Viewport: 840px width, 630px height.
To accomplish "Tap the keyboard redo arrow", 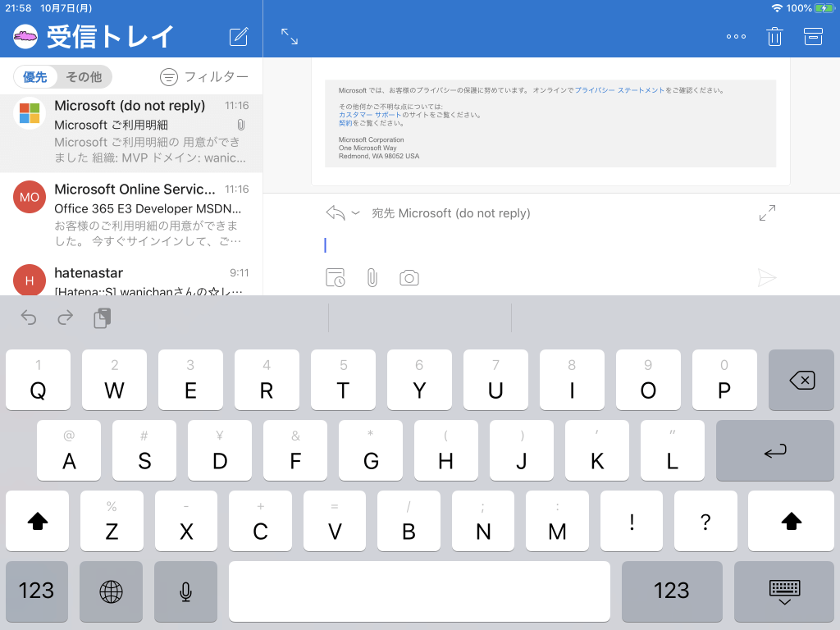I will 65,317.
